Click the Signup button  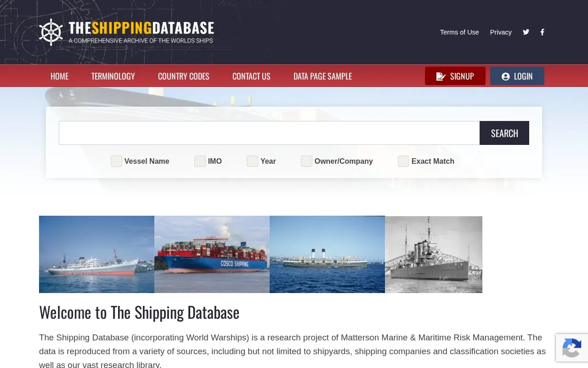pyautogui.click(x=455, y=76)
